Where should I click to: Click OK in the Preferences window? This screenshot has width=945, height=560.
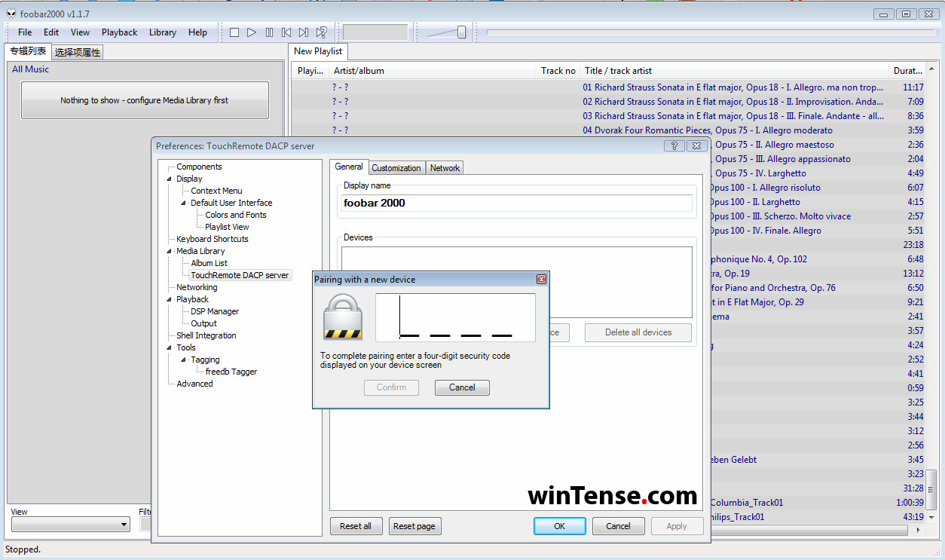(x=559, y=526)
